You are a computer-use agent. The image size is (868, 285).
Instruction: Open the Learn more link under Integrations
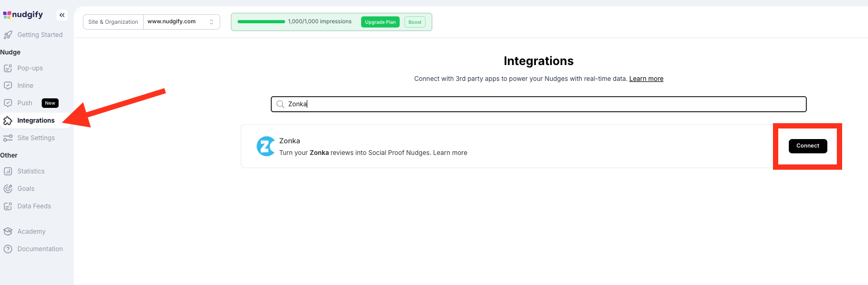click(646, 79)
